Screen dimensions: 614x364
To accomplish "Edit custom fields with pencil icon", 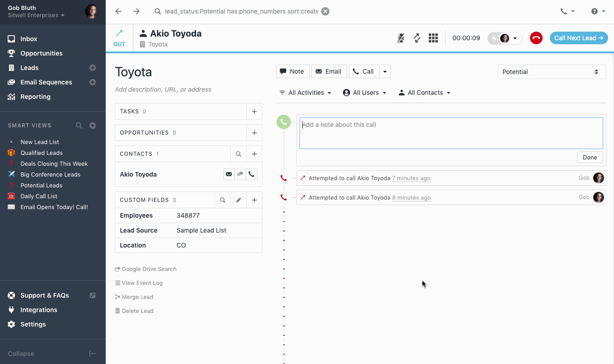I will tap(239, 200).
